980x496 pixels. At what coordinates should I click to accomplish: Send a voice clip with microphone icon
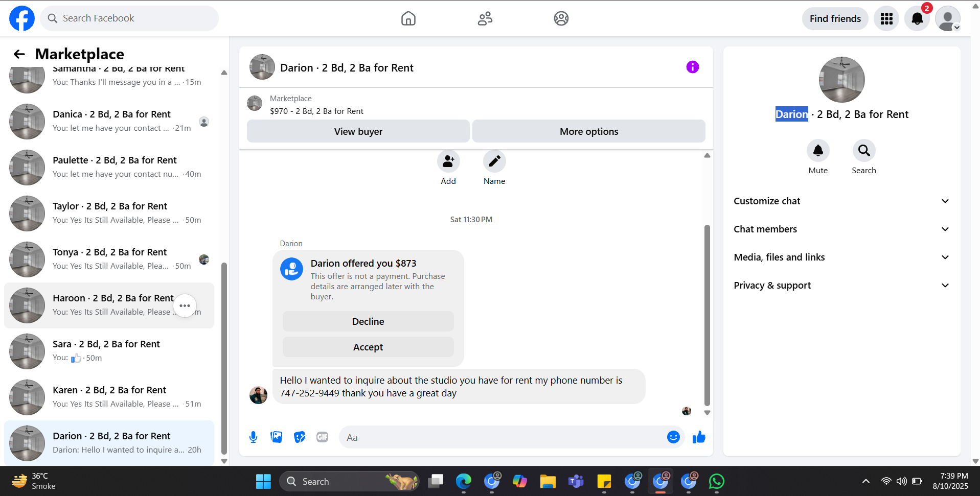tap(253, 437)
